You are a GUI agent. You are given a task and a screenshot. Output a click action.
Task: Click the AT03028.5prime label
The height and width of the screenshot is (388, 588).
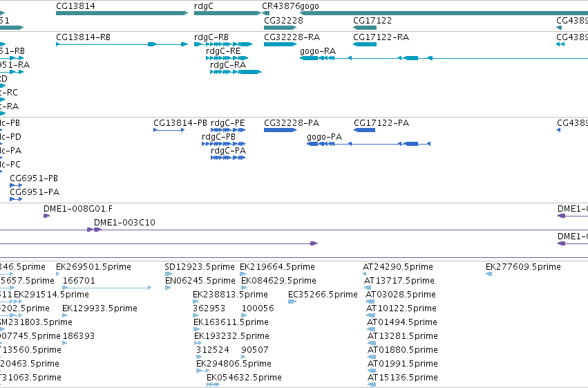pos(401,295)
